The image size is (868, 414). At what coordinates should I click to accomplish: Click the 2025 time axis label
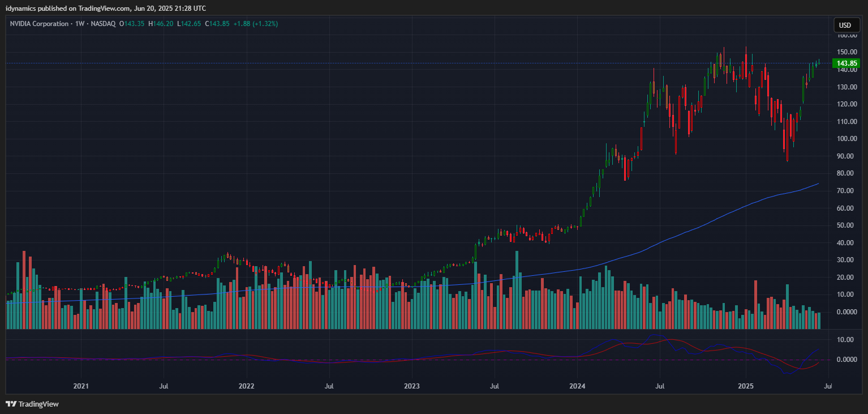[745, 386]
